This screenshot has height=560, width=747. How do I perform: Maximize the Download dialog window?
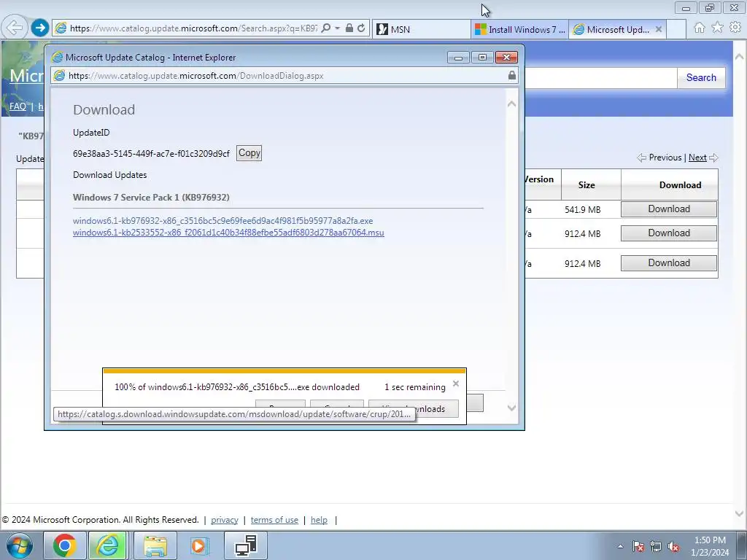coord(482,58)
